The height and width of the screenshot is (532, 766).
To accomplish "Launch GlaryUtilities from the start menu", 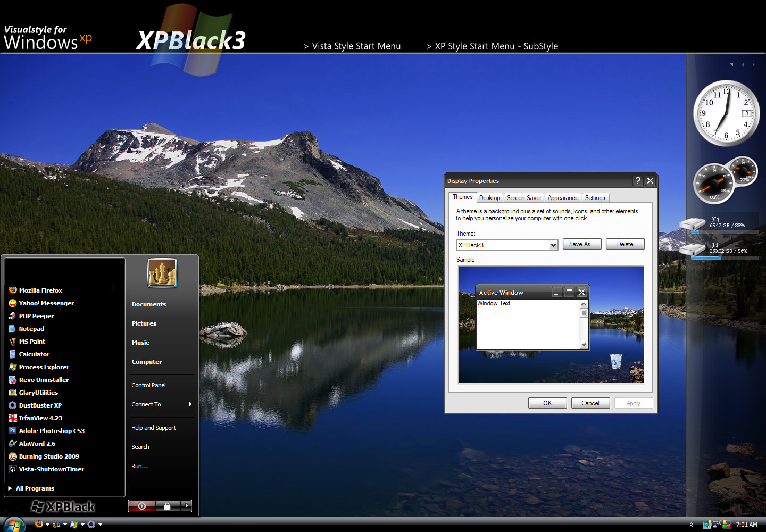I will 34,393.
